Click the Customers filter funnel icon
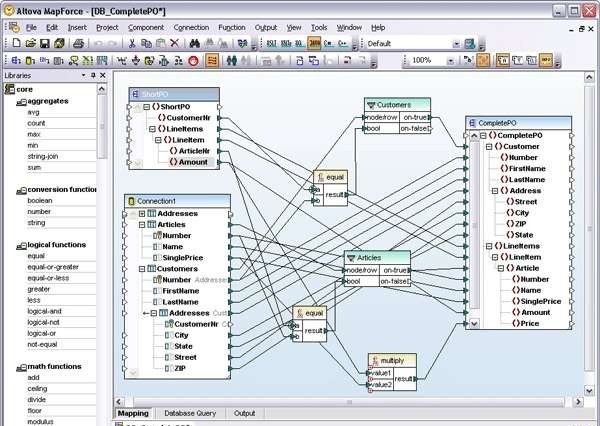Screen dimensions: 600x426 pyautogui.click(x=371, y=104)
